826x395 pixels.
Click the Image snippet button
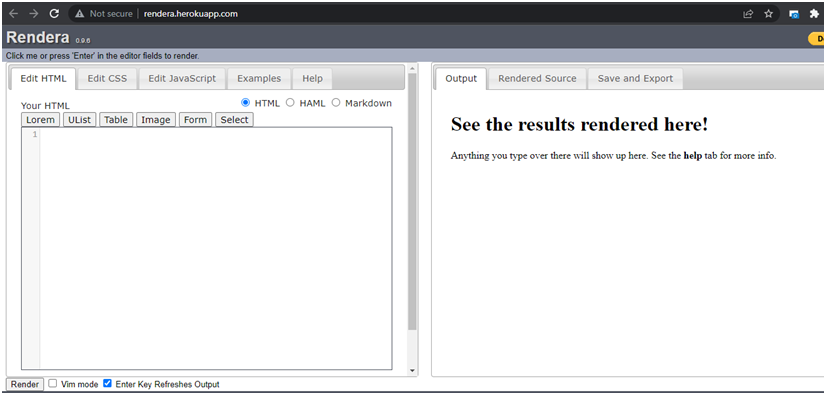[156, 120]
